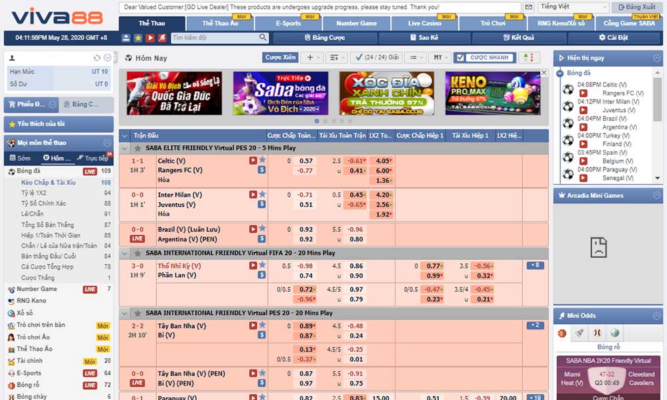Star the SABA INTERNATIONAL FRIENDLY FIFA 20 league

[x=137, y=253]
